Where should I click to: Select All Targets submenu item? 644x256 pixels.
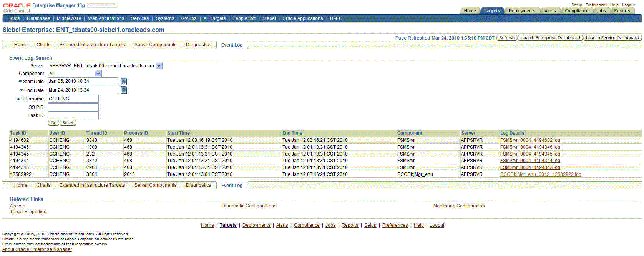(x=214, y=18)
